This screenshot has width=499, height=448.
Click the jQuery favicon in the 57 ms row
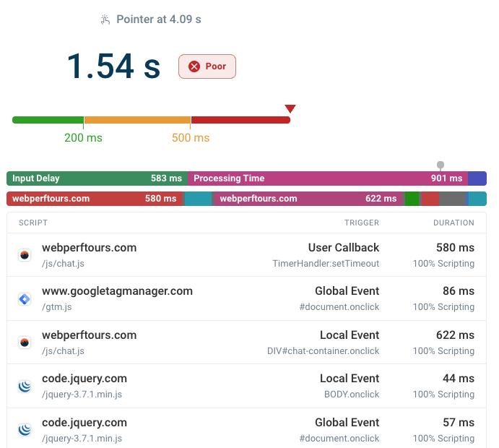pyautogui.click(x=25, y=430)
